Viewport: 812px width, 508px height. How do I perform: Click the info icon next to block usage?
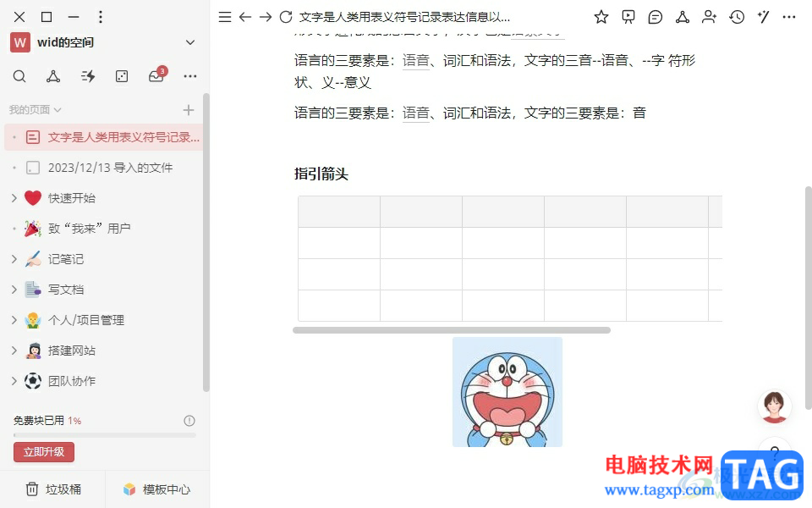pyautogui.click(x=189, y=421)
